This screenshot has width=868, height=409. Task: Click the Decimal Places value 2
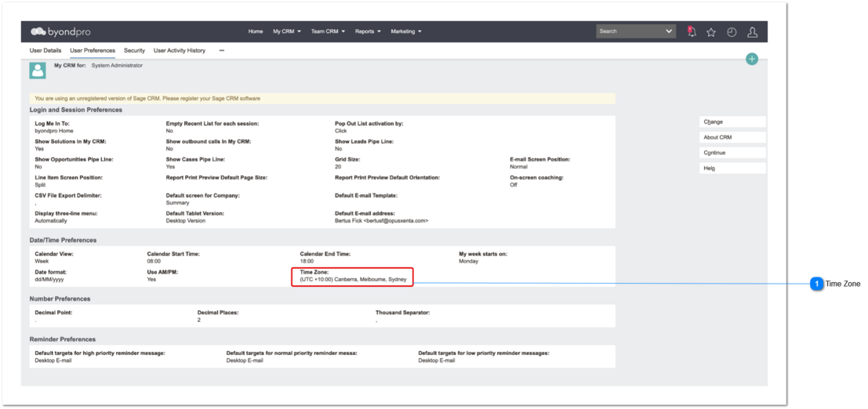pos(198,320)
